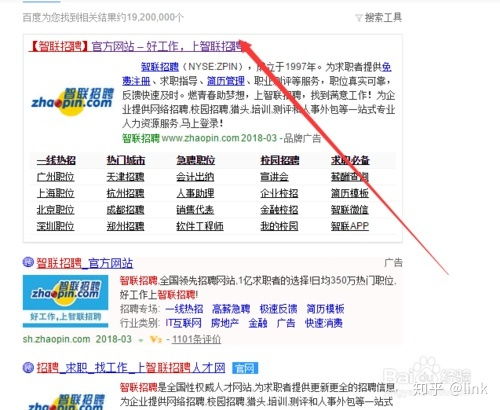
Task: Open 招聘_求职_找工作_上智联招聘人才网 result
Action: click(131, 368)
